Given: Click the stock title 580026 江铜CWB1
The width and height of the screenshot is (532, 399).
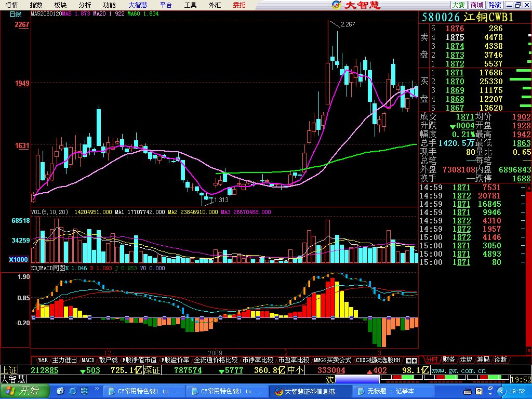Looking at the screenshot, I should click(x=468, y=17).
